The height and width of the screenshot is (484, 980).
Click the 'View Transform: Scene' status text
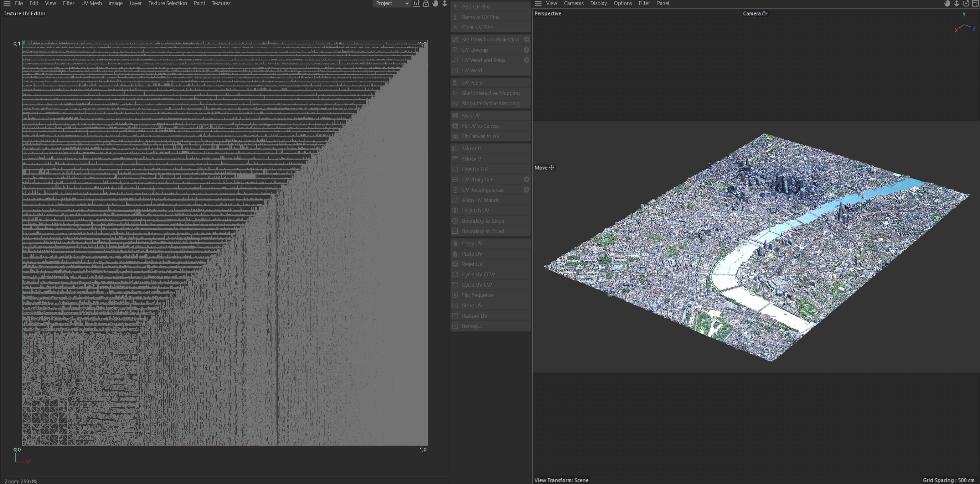pos(561,480)
